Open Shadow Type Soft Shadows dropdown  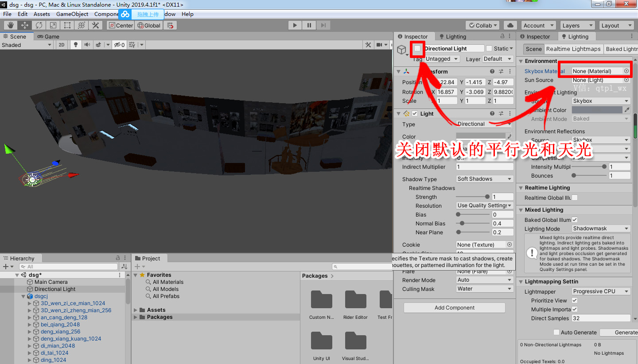coord(485,179)
